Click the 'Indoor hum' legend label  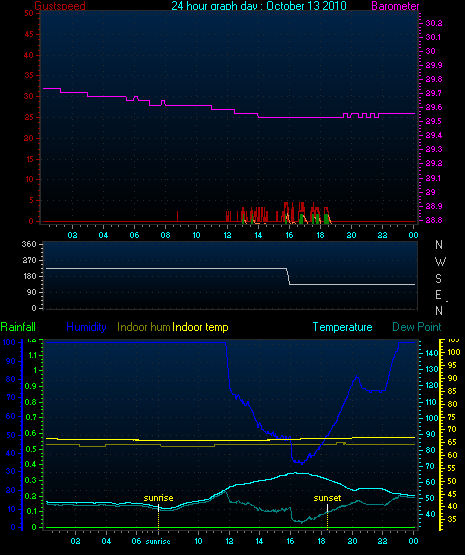tap(144, 326)
